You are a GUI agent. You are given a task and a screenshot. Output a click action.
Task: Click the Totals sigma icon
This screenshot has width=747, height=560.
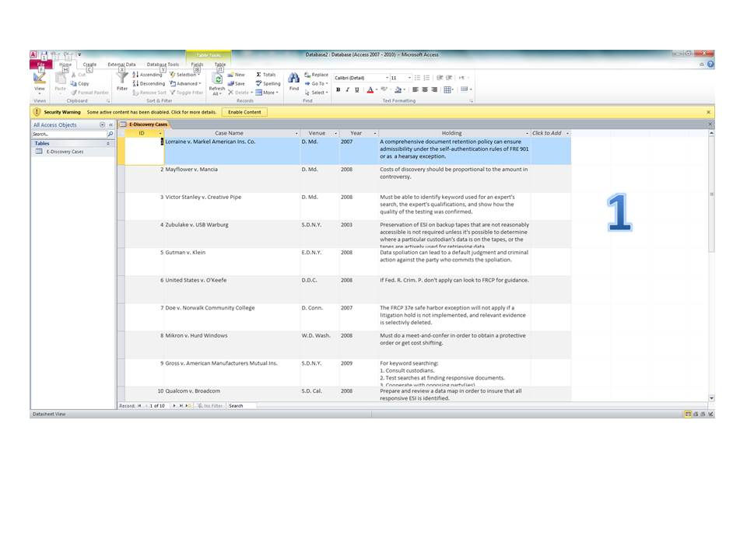point(258,75)
